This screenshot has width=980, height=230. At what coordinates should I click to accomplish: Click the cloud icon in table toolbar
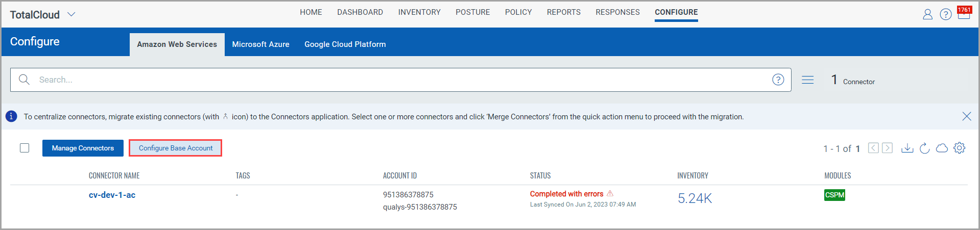pos(942,148)
